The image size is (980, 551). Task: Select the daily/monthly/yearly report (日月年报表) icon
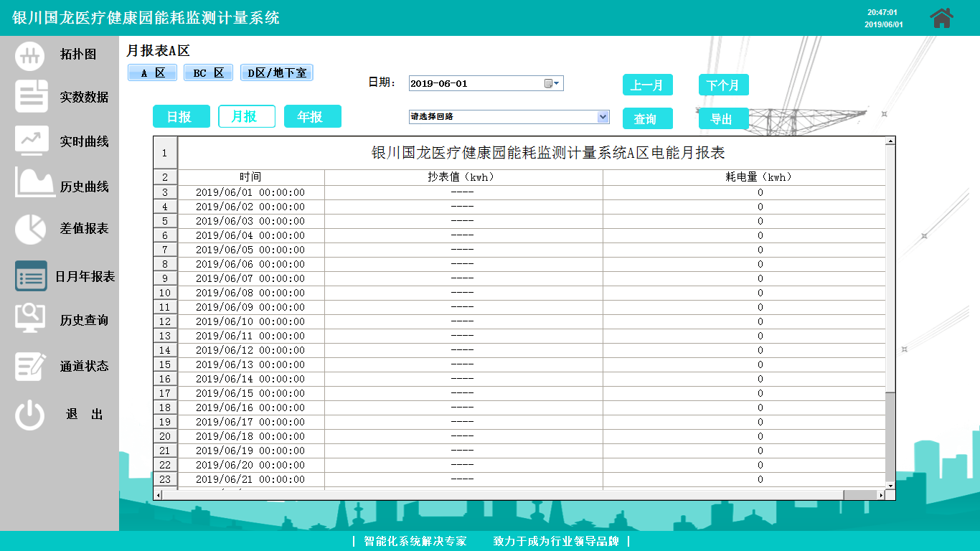[31, 276]
